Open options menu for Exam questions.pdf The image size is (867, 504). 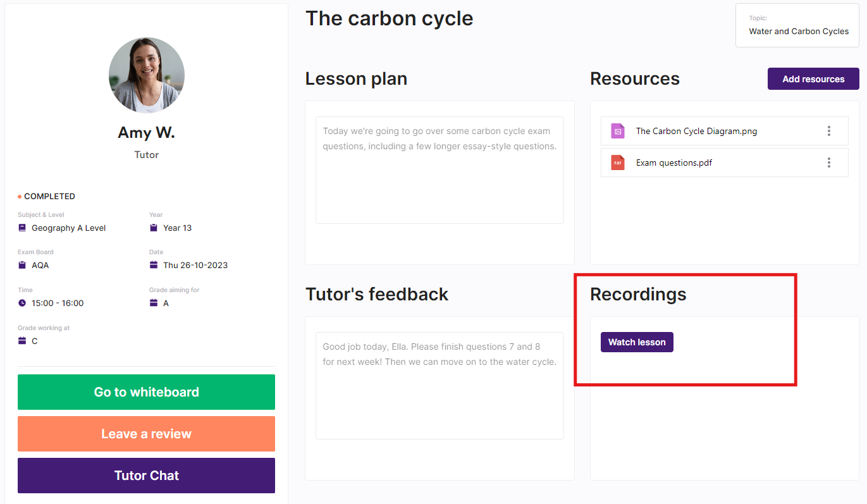coord(828,163)
